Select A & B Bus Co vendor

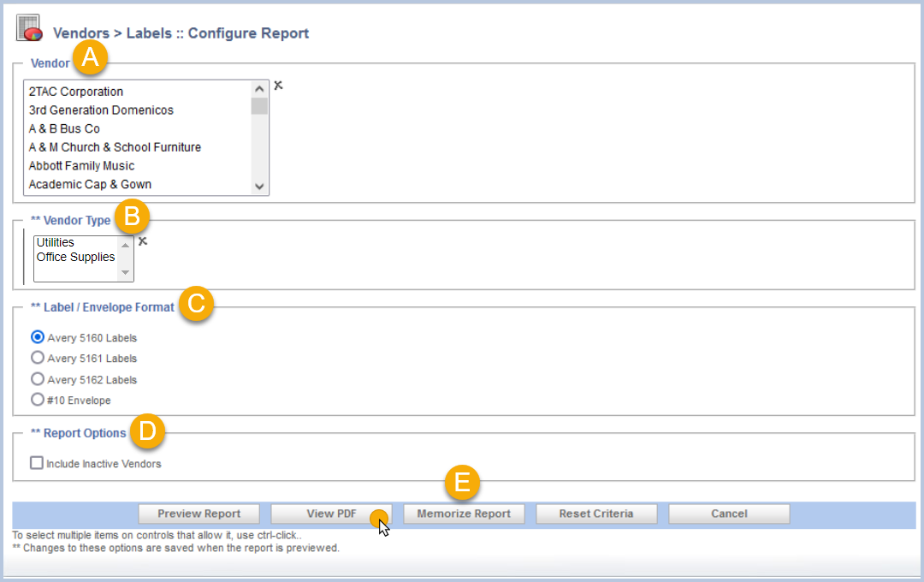64,128
